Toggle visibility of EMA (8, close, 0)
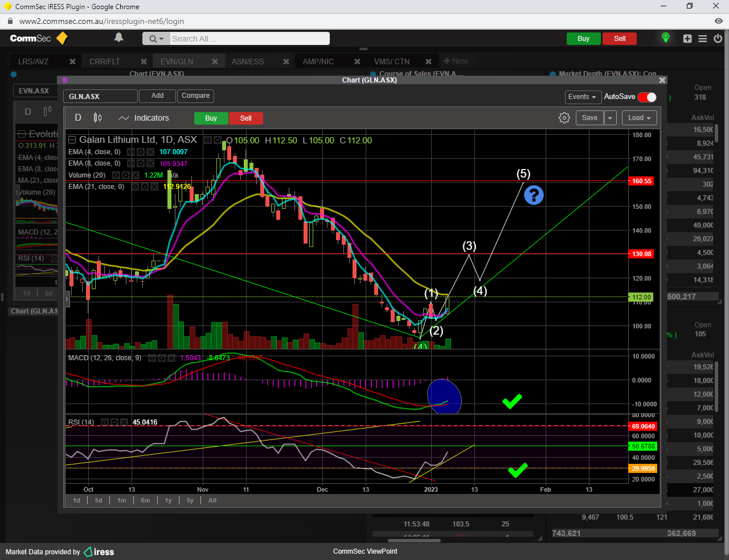 click(x=131, y=163)
